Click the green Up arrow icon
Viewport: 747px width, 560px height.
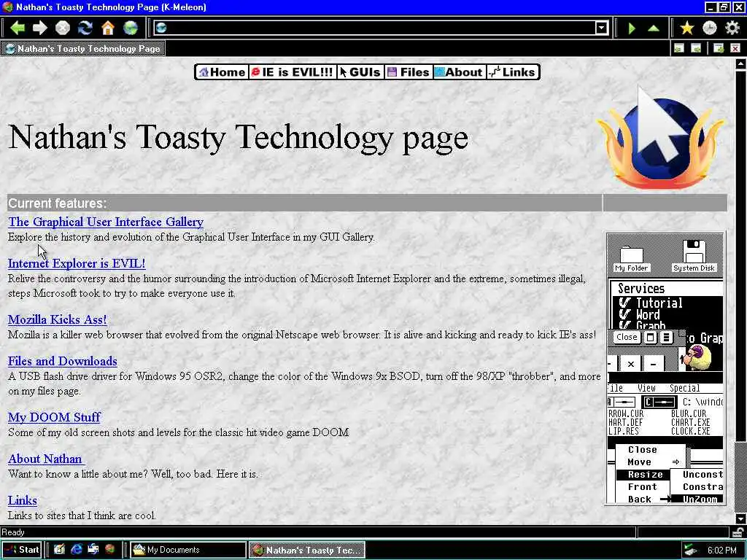pyautogui.click(x=654, y=28)
